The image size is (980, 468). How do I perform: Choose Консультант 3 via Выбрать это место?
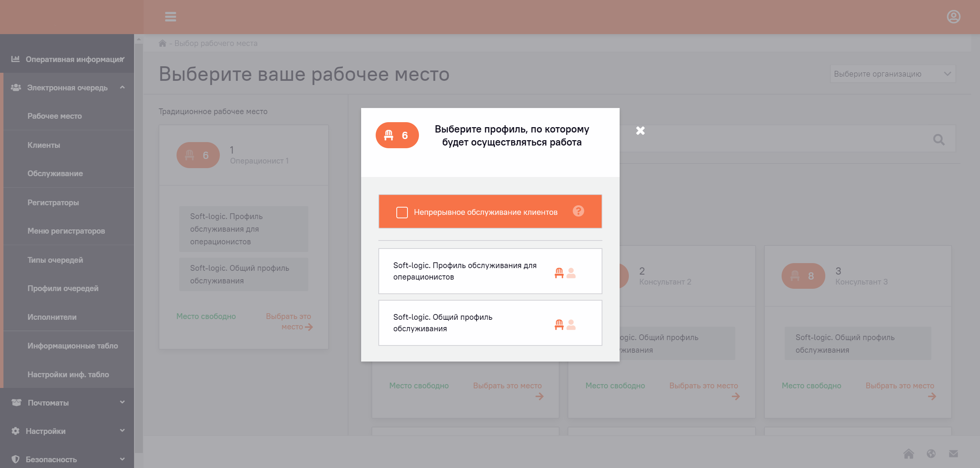pos(900,391)
